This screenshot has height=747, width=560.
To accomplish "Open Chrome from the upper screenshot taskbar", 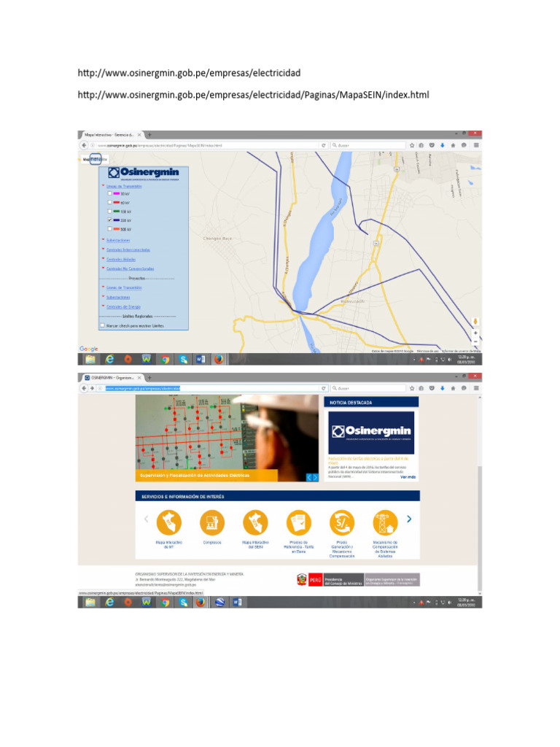I will 165,360.
